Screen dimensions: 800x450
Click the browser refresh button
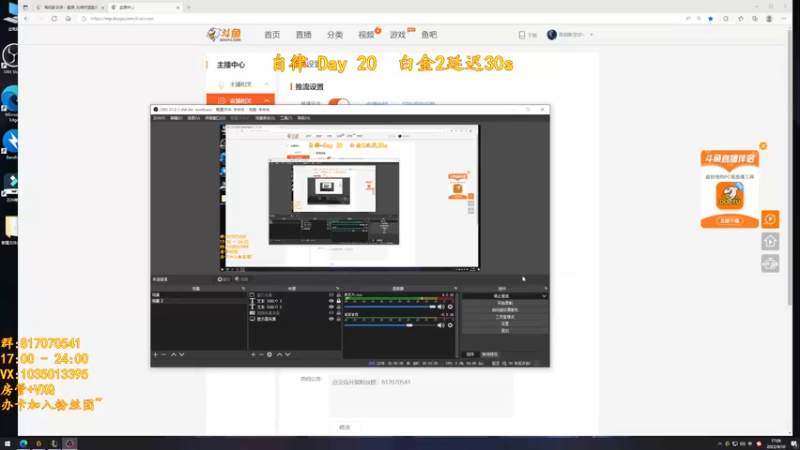[54, 18]
